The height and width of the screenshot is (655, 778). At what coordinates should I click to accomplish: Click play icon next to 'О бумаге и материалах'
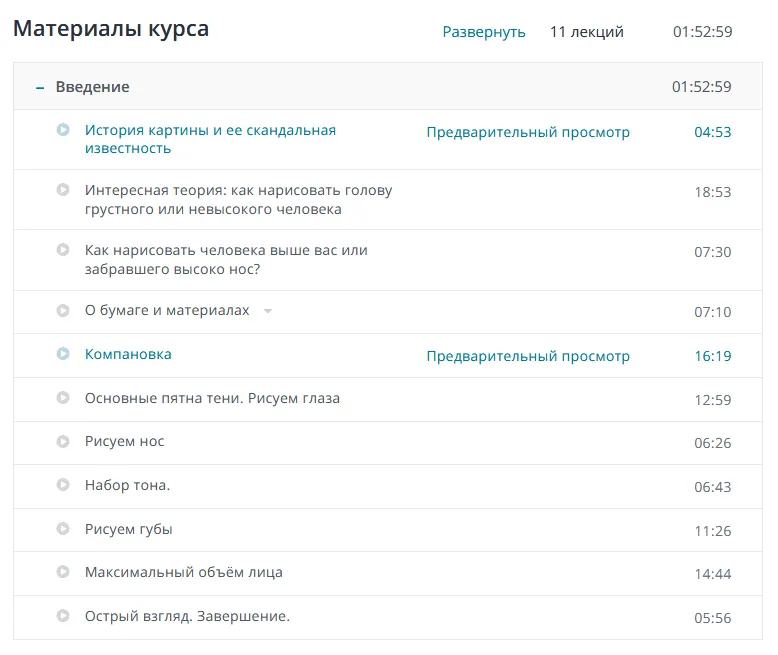coord(63,311)
